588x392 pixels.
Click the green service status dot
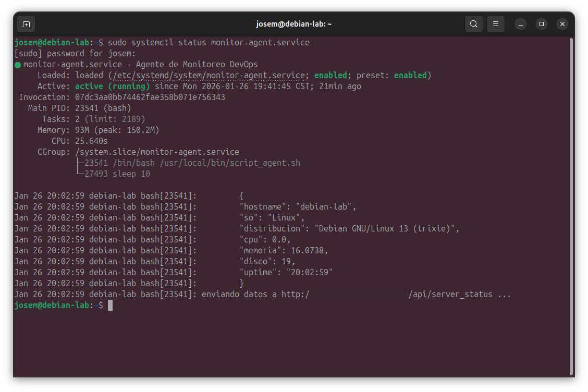(x=18, y=65)
